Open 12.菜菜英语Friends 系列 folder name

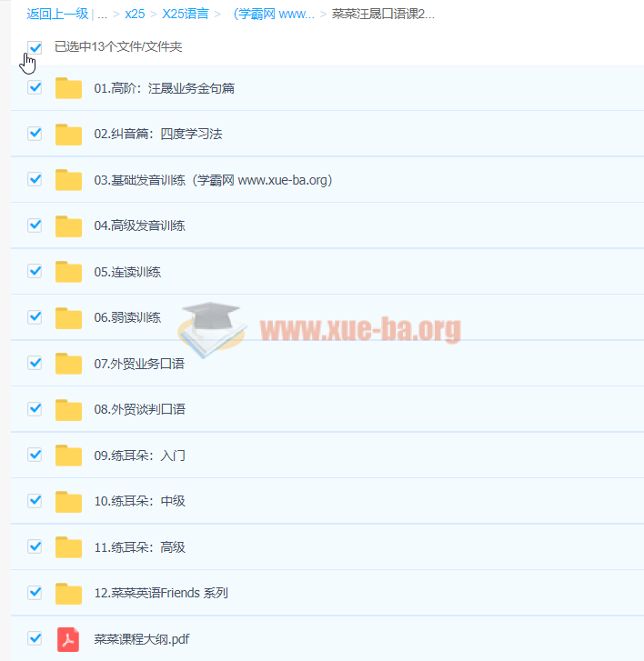[x=161, y=594]
